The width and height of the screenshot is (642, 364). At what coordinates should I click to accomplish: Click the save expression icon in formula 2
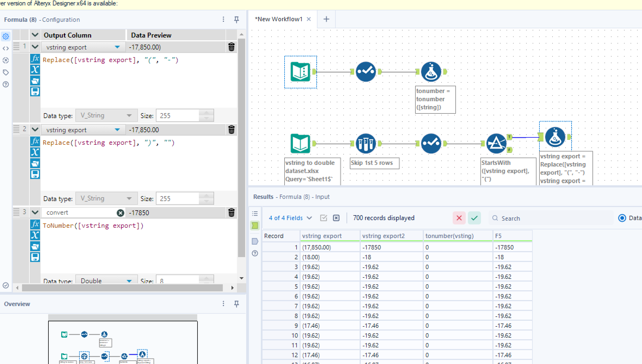[35, 174]
